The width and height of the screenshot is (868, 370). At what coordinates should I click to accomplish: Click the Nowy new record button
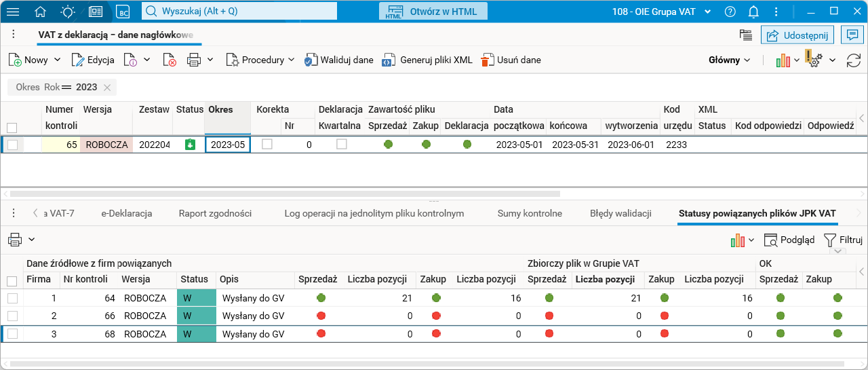coord(28,60)
